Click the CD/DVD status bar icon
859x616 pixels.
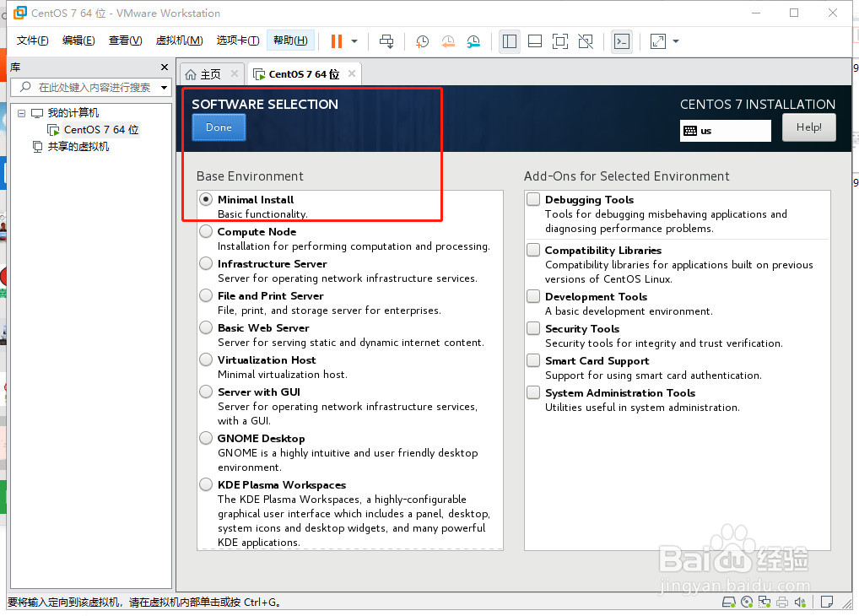tap(747, 602)
